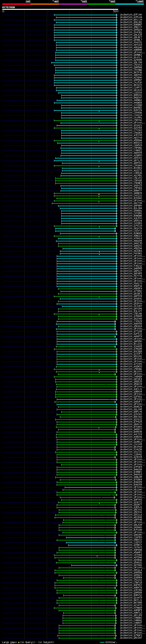The width and height of the screenshot is (146, 644).
Task: Select the UniRef100_A4QWG6 label
Action: [131, 103]
